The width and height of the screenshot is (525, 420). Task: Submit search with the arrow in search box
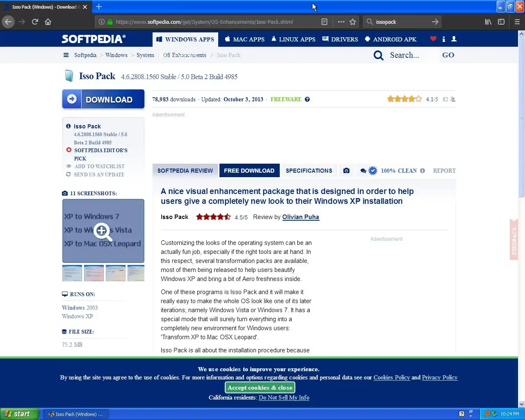pyautogui.click(x=435, y=22)
